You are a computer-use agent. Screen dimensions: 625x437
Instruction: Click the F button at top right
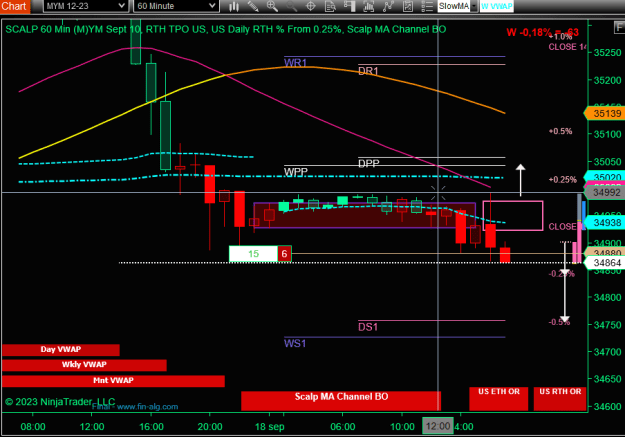click(619, 27)
